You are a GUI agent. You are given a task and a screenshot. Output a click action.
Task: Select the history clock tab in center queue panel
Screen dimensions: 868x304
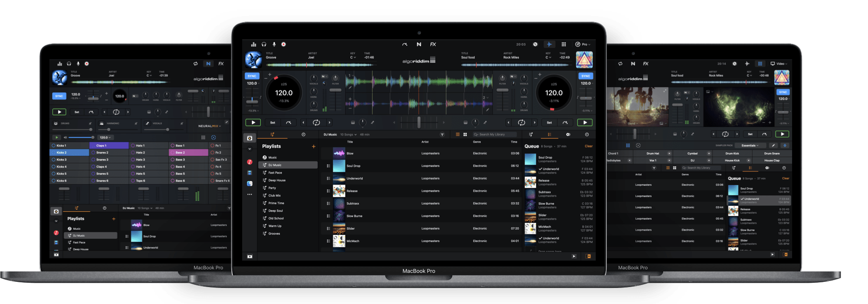pyautogui.click(x=587, y=135)
